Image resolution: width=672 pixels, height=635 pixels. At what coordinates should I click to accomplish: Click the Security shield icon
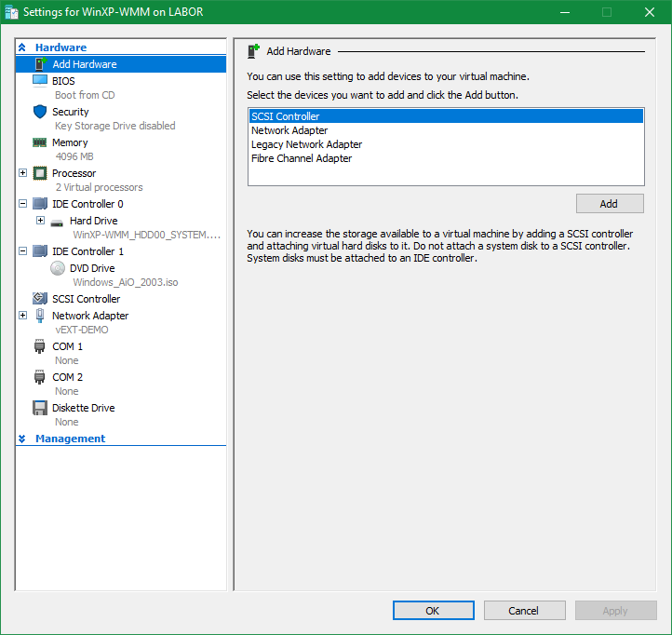click(40, 112)
